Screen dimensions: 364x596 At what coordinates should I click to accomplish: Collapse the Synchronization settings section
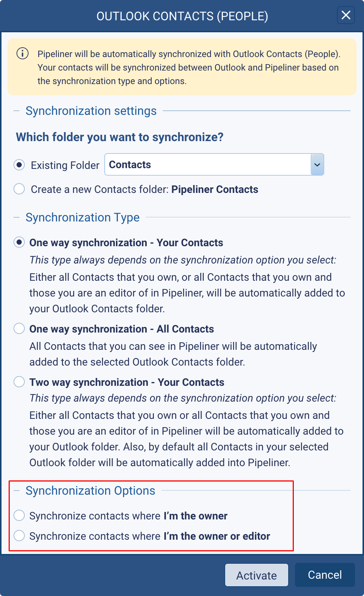coord(17,111)
